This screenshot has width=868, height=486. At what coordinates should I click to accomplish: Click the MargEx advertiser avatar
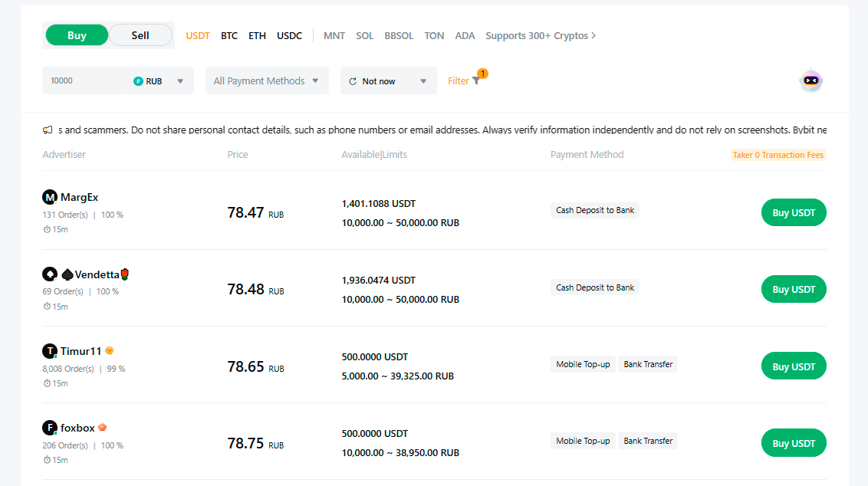point(48,197)
